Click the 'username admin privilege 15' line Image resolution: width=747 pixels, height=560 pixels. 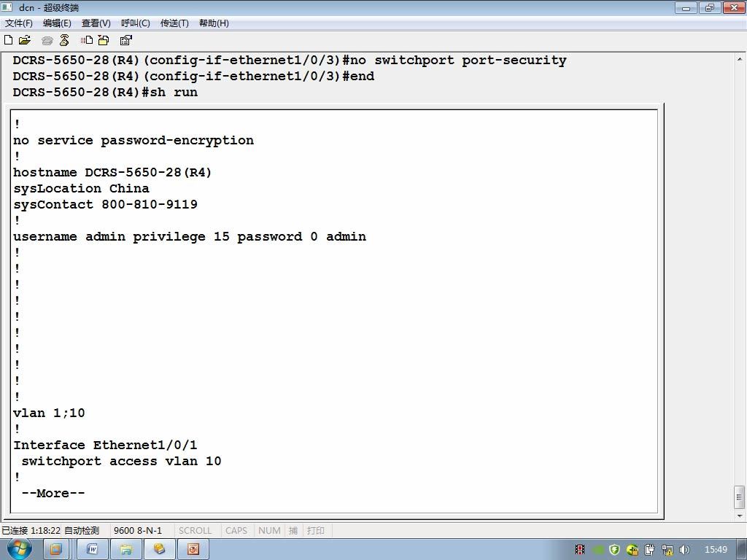tap(190, 237)
